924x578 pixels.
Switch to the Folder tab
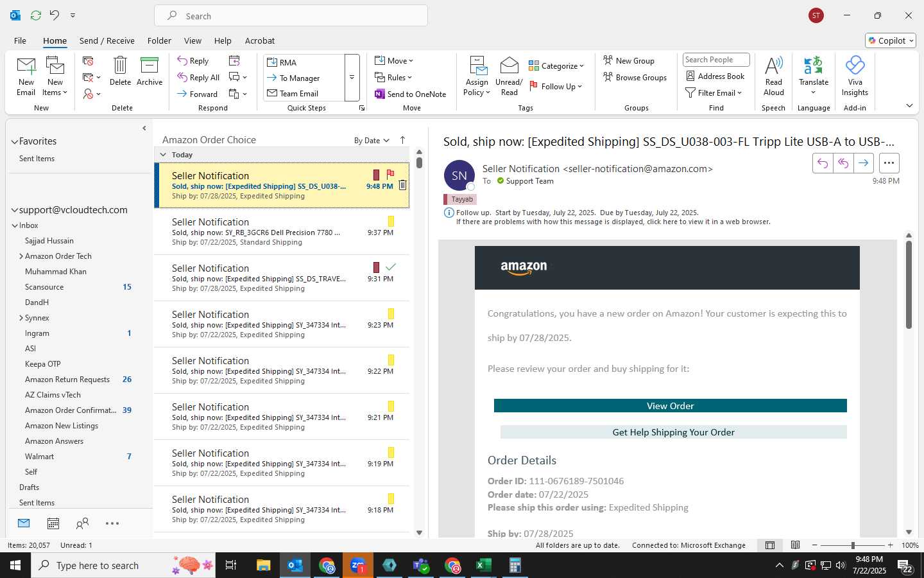[159, 40]
